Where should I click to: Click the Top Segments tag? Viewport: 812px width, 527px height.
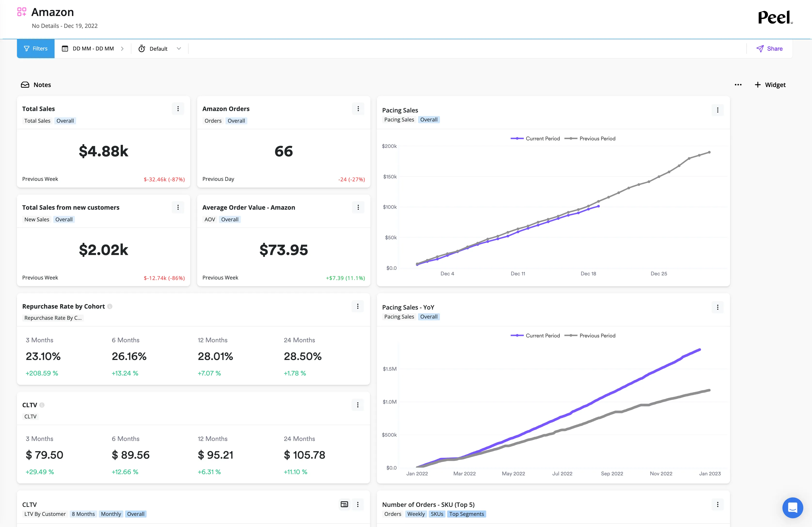point(466,514)
